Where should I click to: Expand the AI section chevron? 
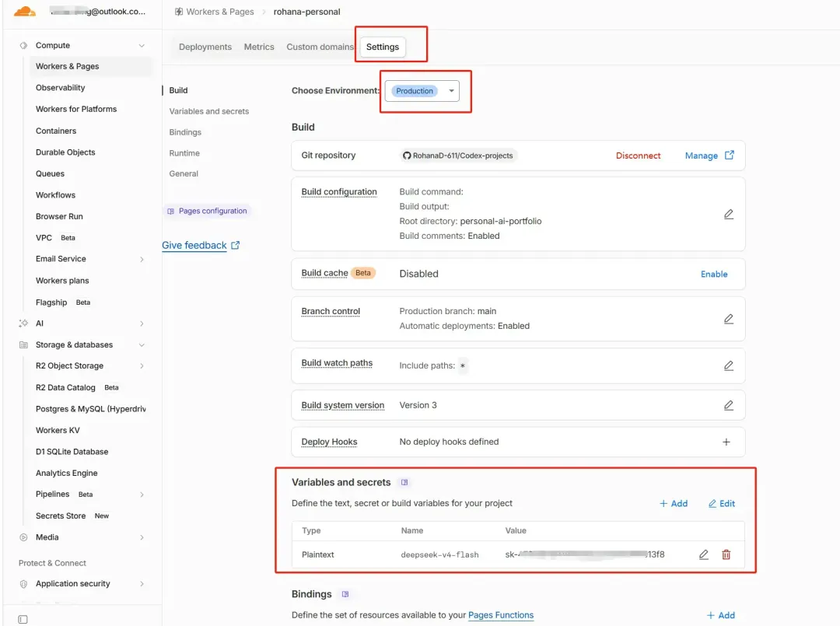pos(142,323)
